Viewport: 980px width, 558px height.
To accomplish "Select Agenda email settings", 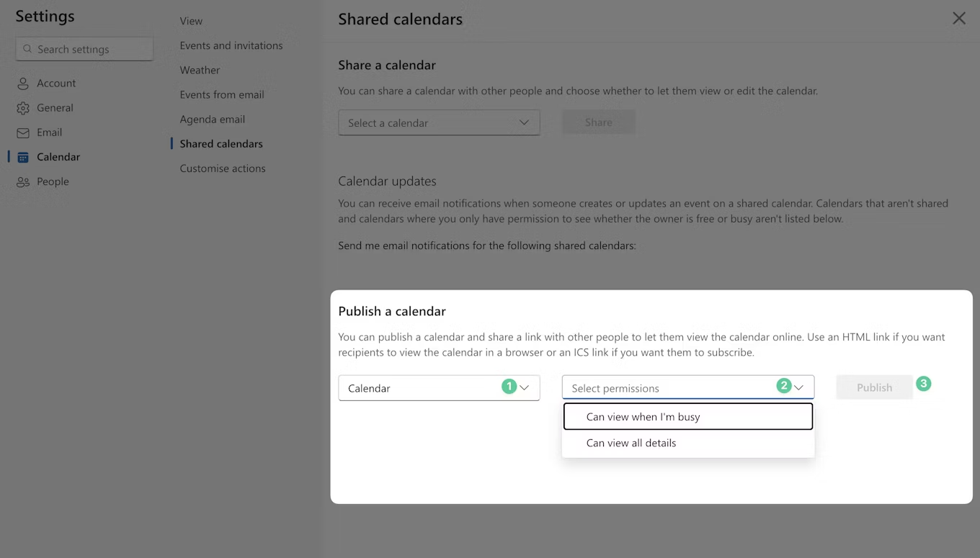I will [213, 119].
